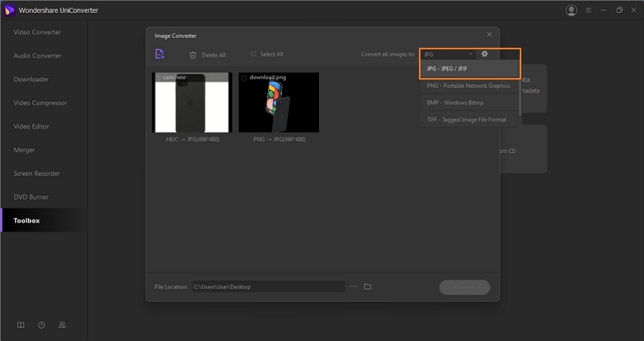Open conversion settings gear icon
Screen dimensions: 644x341
point(485,54)
